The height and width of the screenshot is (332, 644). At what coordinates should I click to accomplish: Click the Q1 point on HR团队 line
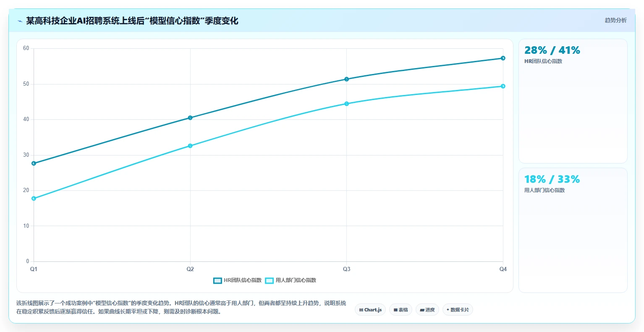pyautogui.click(x=34, y=163)
